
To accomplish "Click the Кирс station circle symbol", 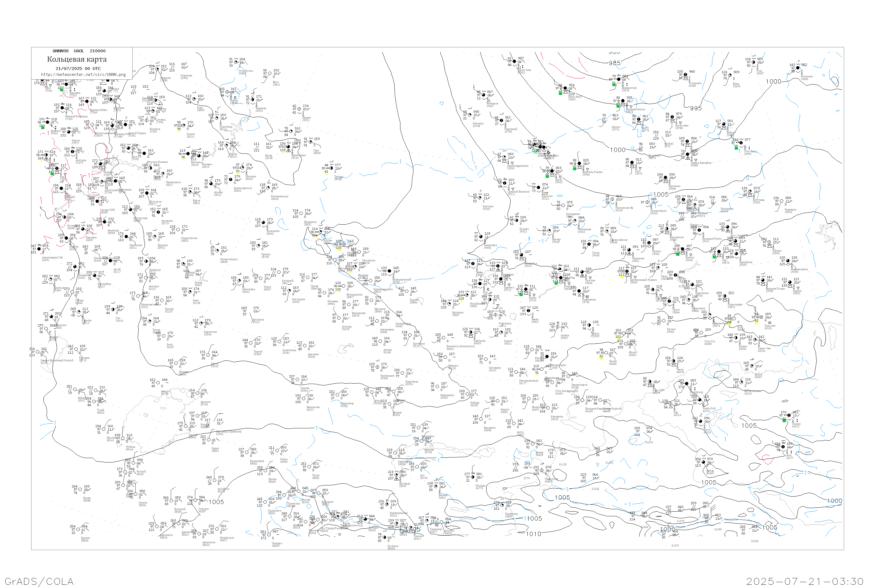I will click(194, 99).
